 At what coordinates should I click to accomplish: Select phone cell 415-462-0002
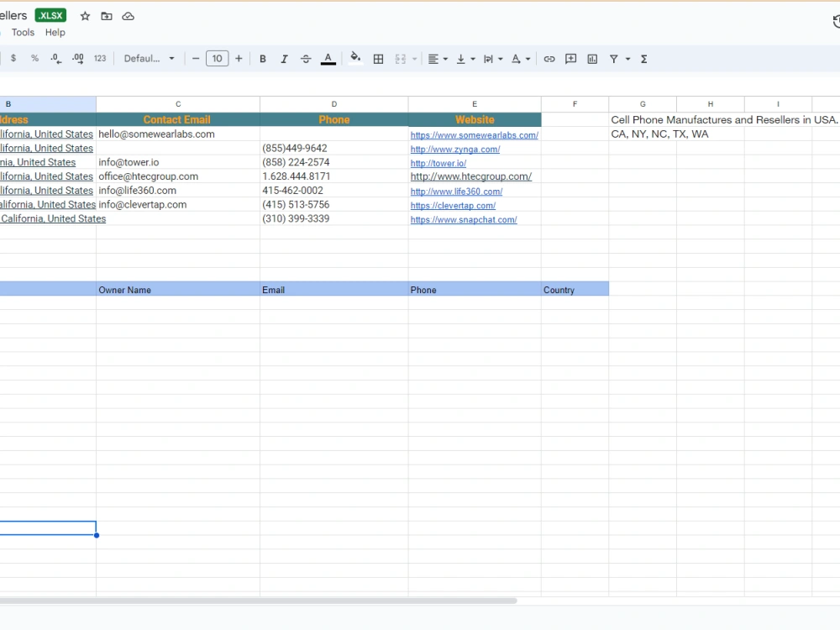pos(334,190)
